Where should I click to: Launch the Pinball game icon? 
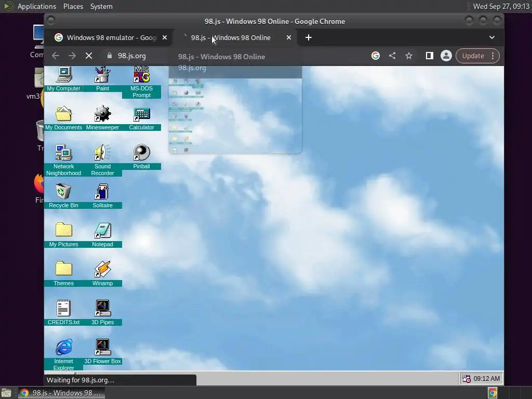tap(141, 157)
